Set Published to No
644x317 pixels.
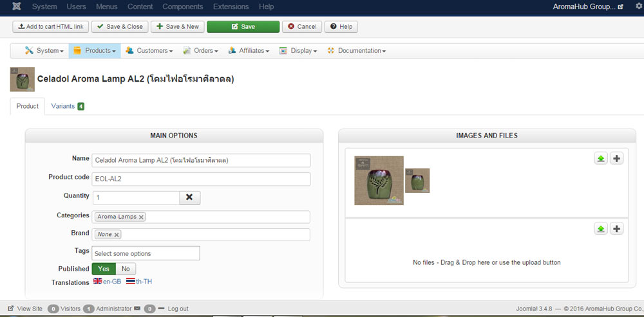pos(126,269)
